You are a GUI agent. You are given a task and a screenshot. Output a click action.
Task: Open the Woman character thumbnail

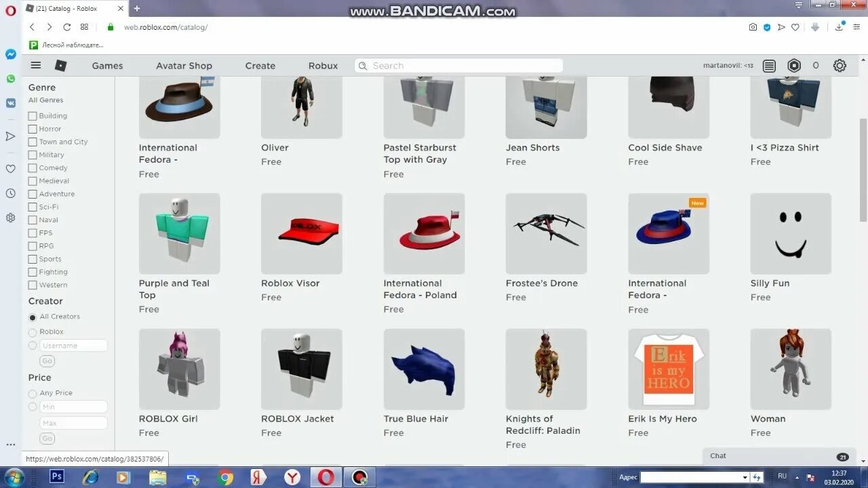pyautogui.click(x=791, y=369)
